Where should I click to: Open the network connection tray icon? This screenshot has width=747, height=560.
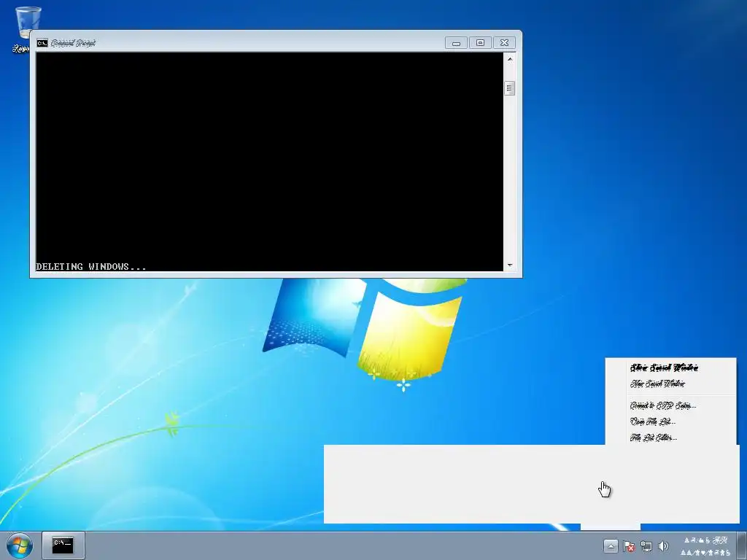coord(646,545)
